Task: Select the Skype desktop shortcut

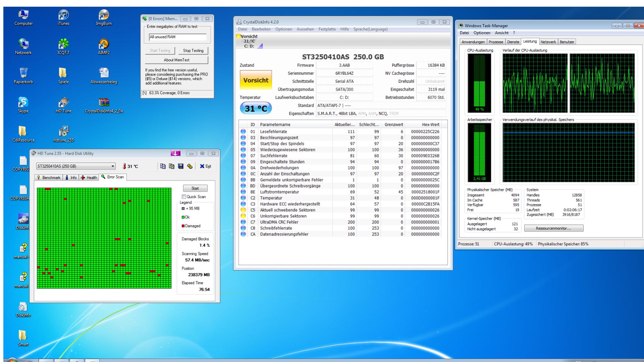Action: point(23,105)
